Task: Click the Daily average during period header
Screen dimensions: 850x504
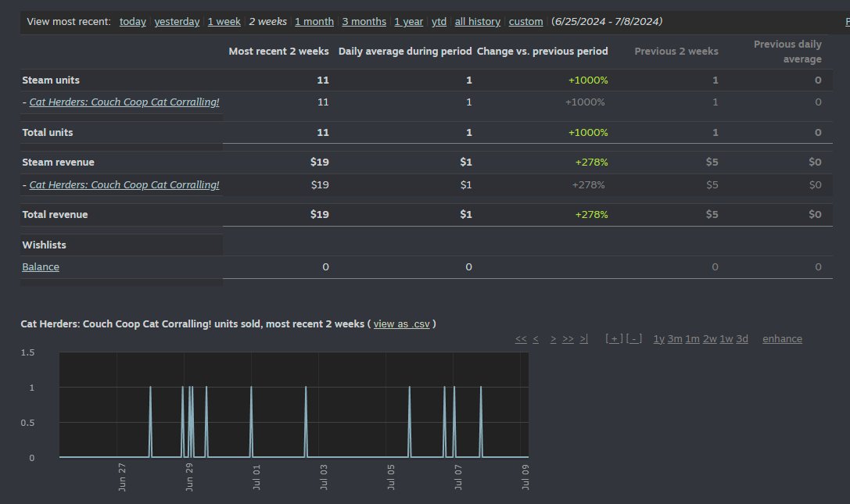Action: click(x=405, y=52)
